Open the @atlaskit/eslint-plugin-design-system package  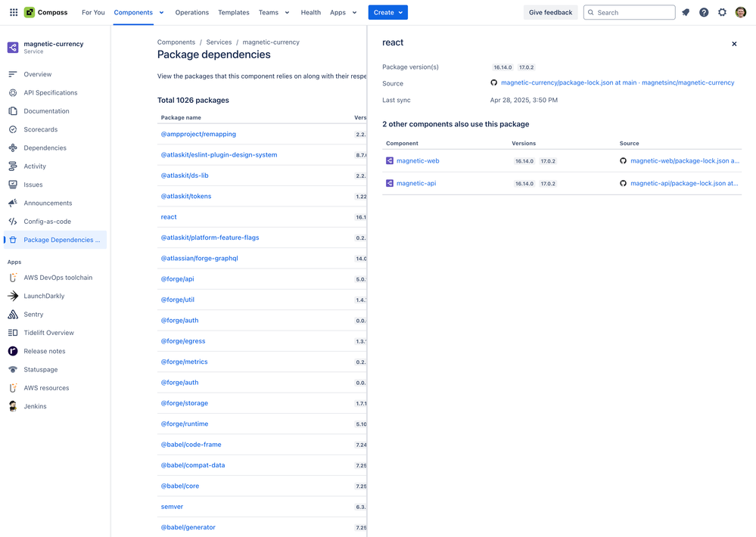tap(219, 155)
